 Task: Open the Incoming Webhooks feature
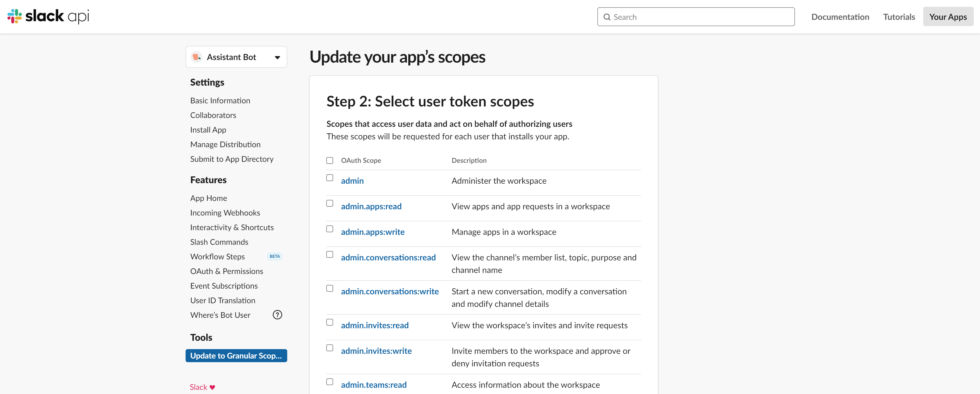pos(225,212)
